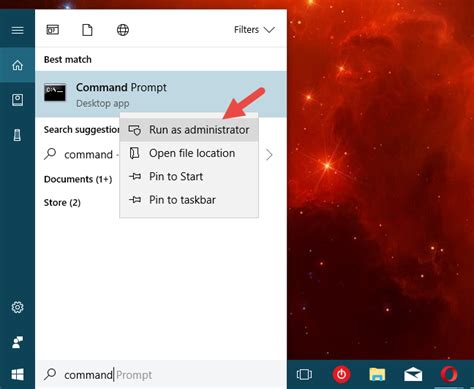Choose Pin to taskbar
Image resolution: width=474 pixels, height=389 pixels.
(189, 200)
